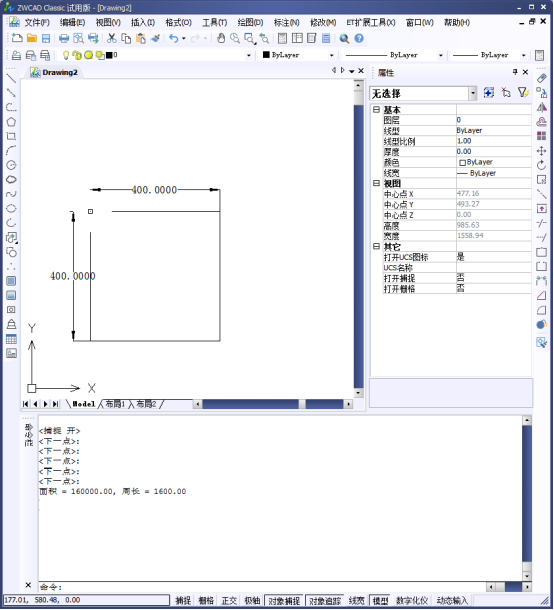The image size is (554, 610).
Task: Select the Mirror tool
Action: tap(542, 107)
